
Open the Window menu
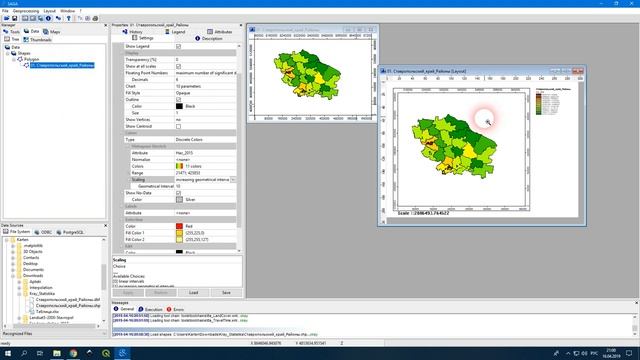67,11
